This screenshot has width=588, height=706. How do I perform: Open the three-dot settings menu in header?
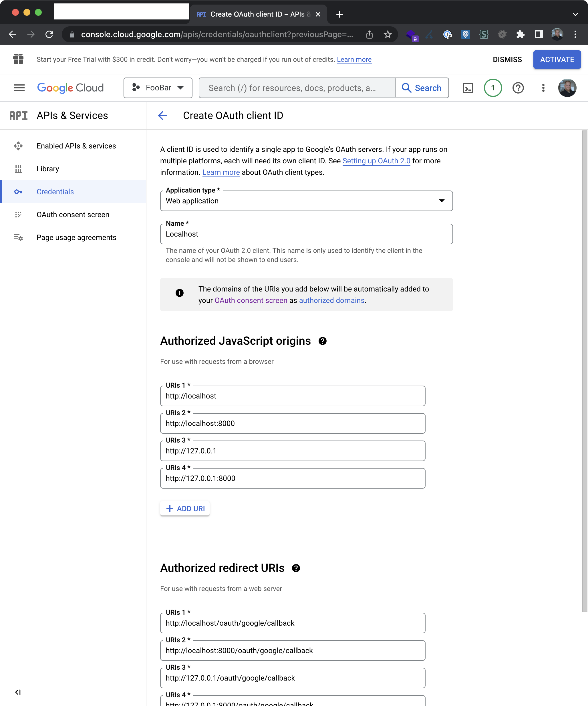click(x=543, y=88)
